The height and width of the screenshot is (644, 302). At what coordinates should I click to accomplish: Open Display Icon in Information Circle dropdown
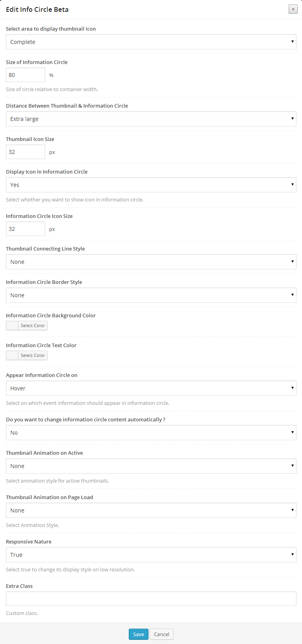[151, 185]
